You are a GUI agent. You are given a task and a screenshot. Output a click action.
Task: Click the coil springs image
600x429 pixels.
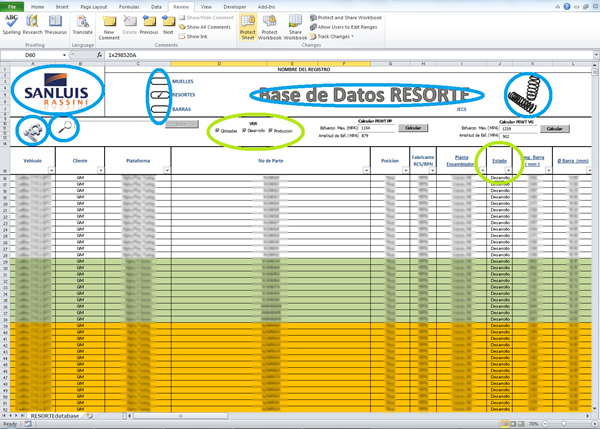tap(527, 94)
